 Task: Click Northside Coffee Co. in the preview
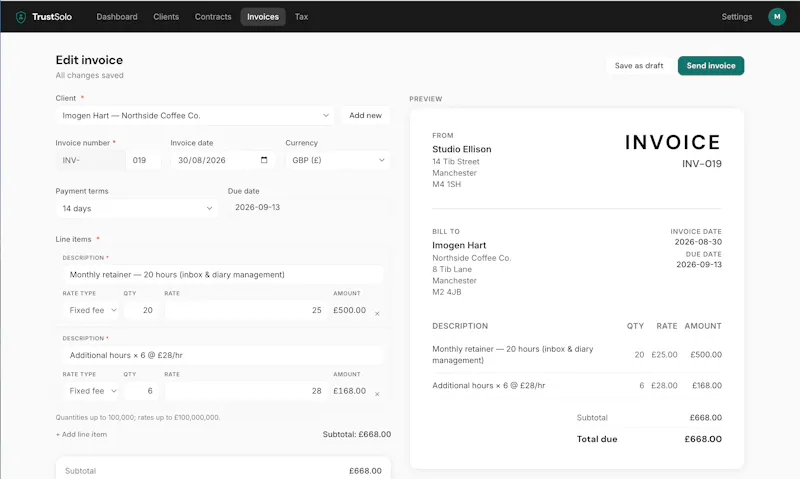click(471, 258)
